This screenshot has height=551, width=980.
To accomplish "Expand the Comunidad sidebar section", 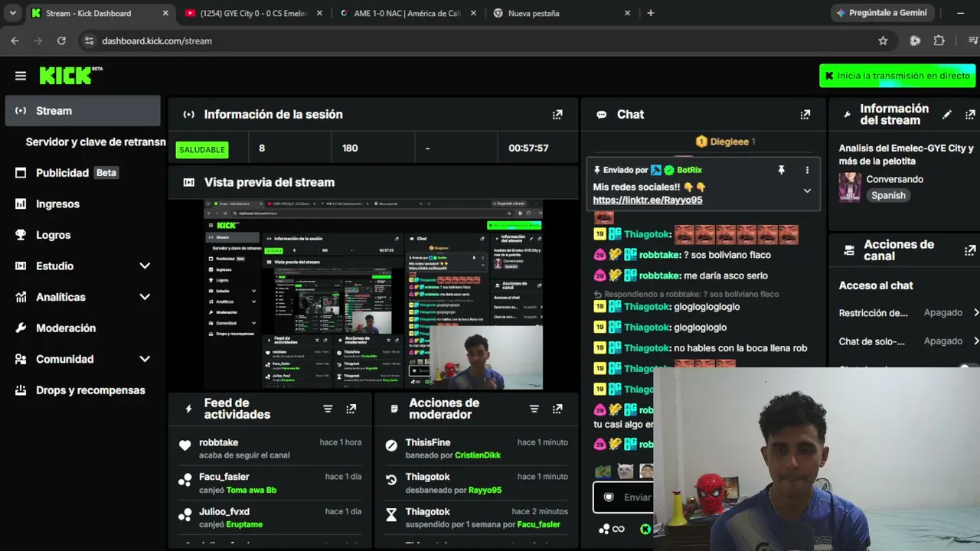I will 145,359.
